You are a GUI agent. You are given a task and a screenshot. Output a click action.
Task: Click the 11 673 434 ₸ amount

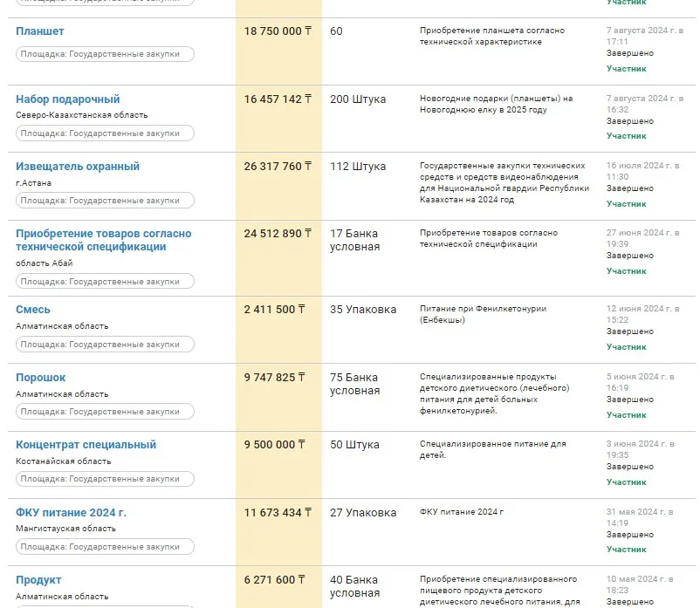pyautogui.click(x=278, y=513)
